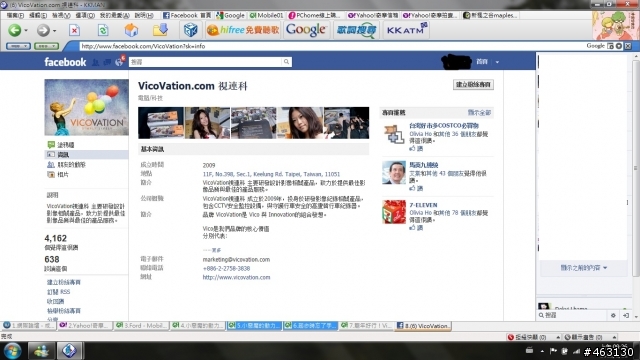Open the COSTCO page link
The image size is (640, 360).
click(x=444, y=126)
